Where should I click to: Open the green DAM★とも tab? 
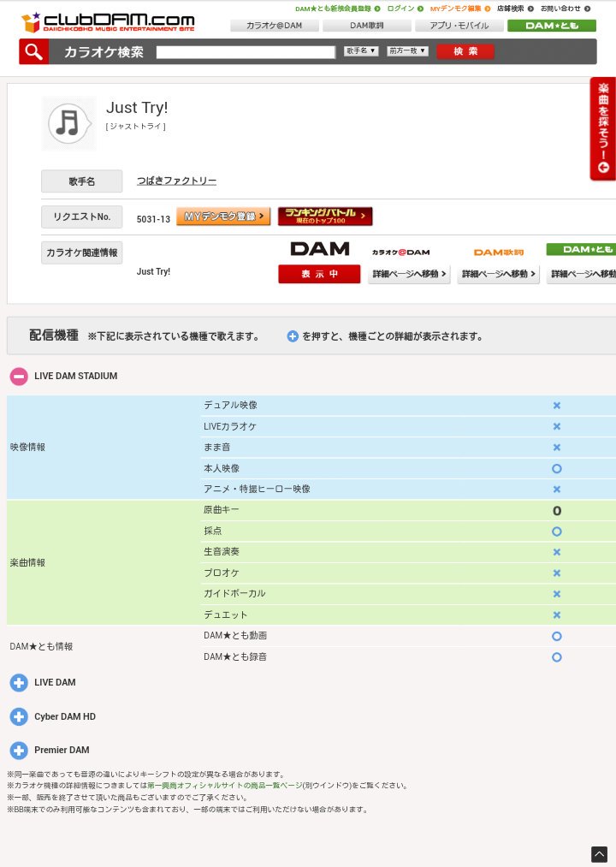pos(552,26)
